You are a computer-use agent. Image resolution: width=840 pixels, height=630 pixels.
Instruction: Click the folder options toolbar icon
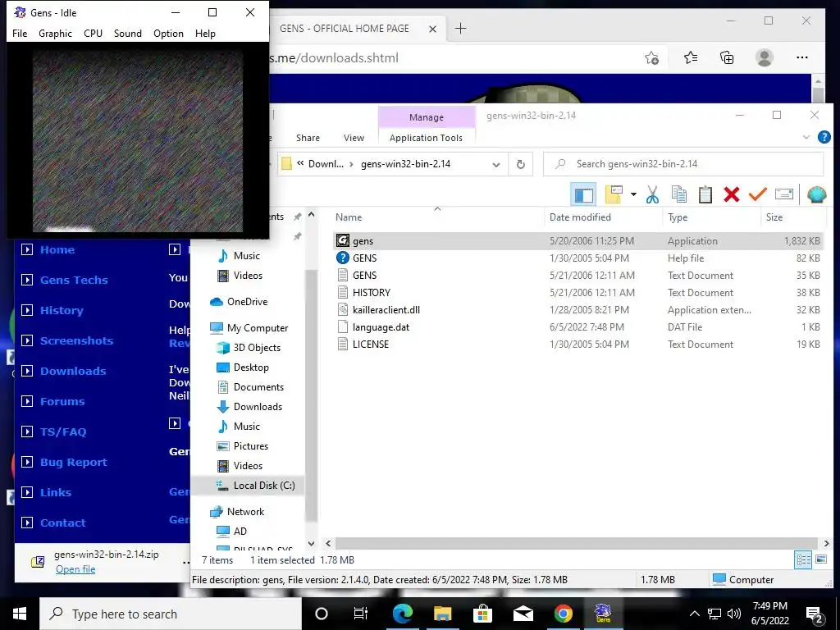(614, 194)
